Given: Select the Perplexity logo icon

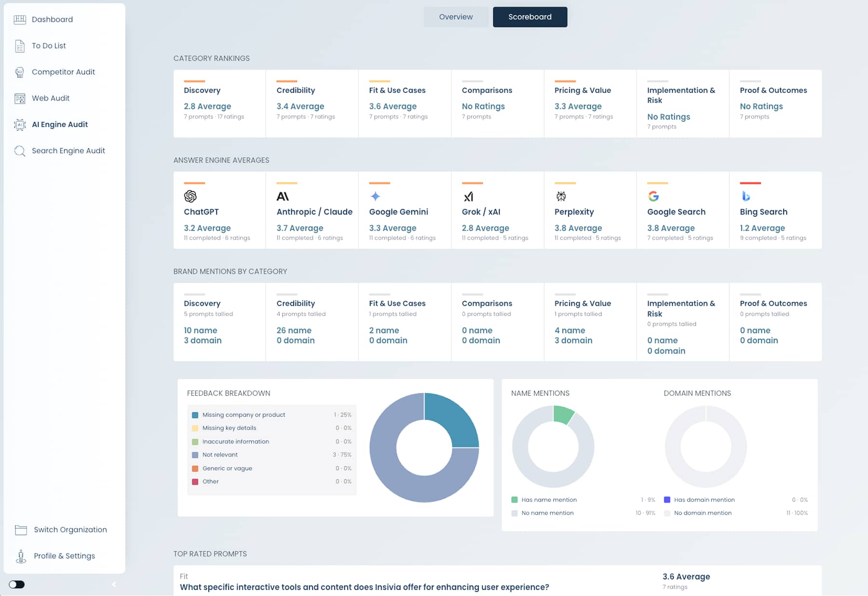Looking at the screenshot, I should [561, 196].
